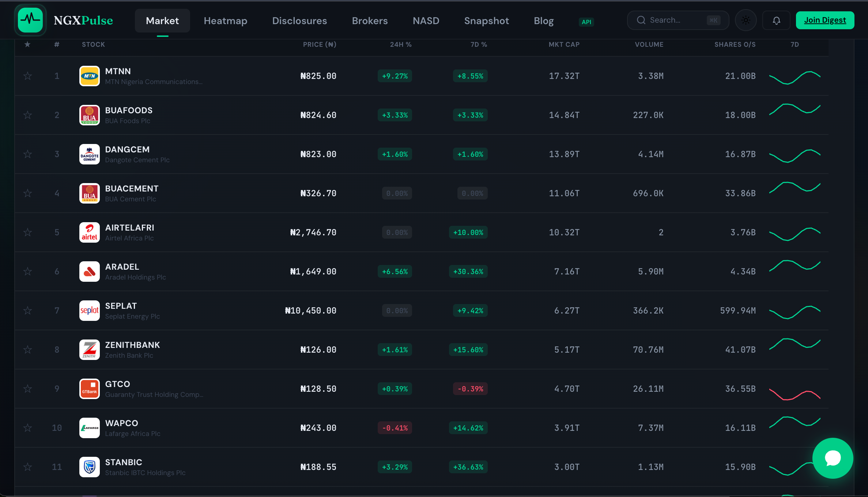Click WAPCO 24H change -0.41% badge
The width and height of the screenshot is (868, 497).
pyautogui.click(x=395, y=428)
